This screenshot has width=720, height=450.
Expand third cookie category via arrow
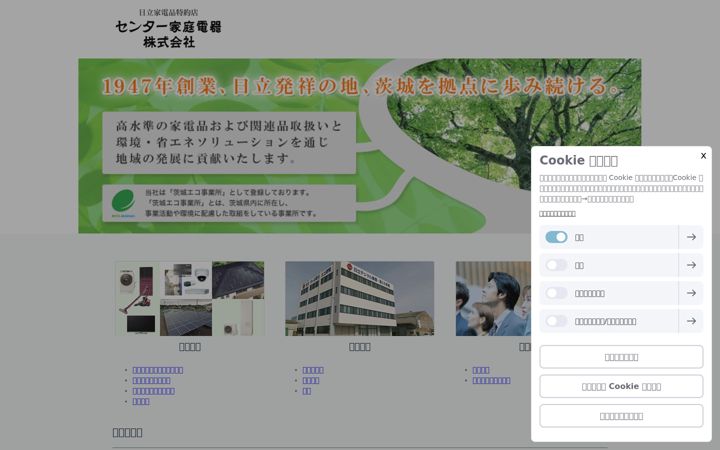(x=691, y=293)
